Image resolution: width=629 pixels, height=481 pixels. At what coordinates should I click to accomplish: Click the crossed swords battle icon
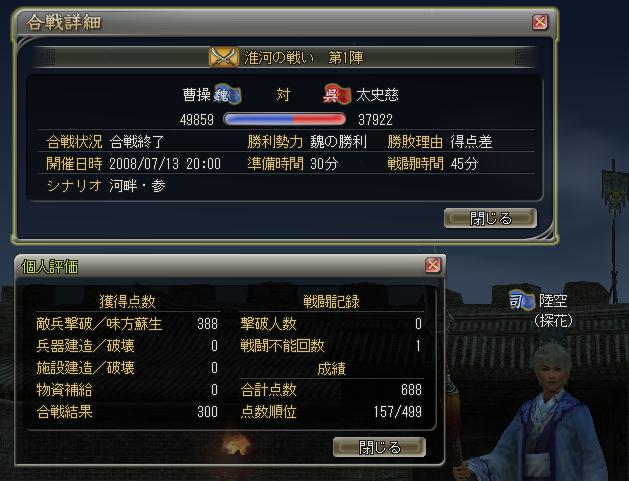(223, 57)
